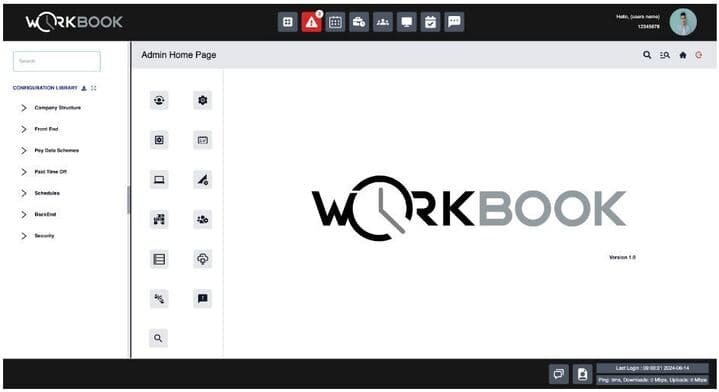This screenshot has width=719, height=392.
Task: Click the table list tile icon
Action: 159,259
